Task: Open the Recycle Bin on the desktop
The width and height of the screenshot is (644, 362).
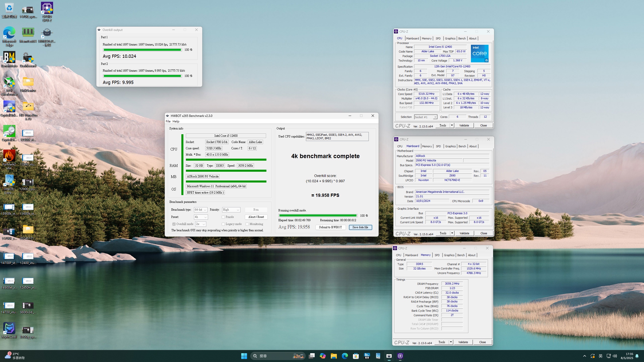Action: 9,10
